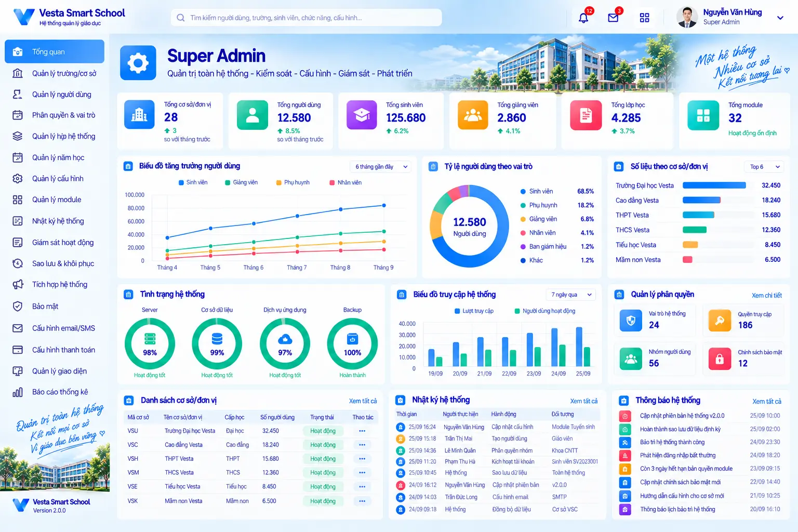The image size is (798, 532).
Task: Click Xem chi tiết in Quản lý phân quyền
Action: tap(767, 295)
